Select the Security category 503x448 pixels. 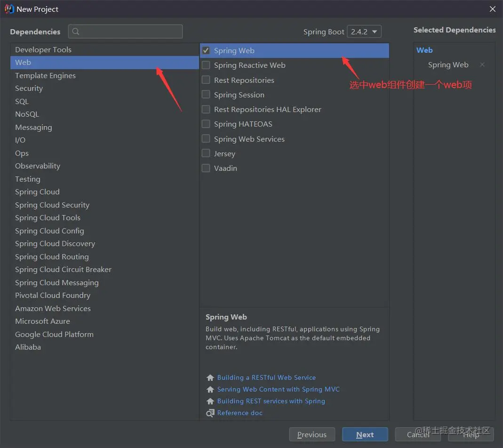(x=29, y=88)
